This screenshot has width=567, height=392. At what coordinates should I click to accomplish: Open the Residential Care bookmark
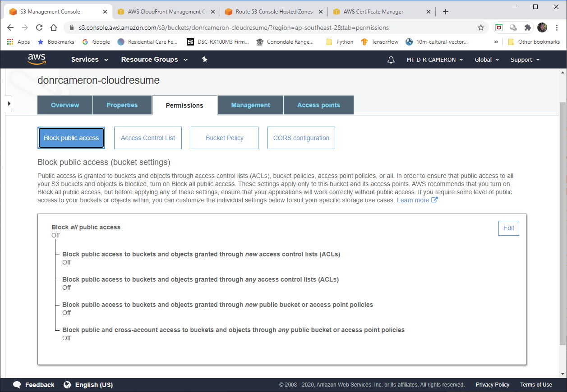(148, 42)
